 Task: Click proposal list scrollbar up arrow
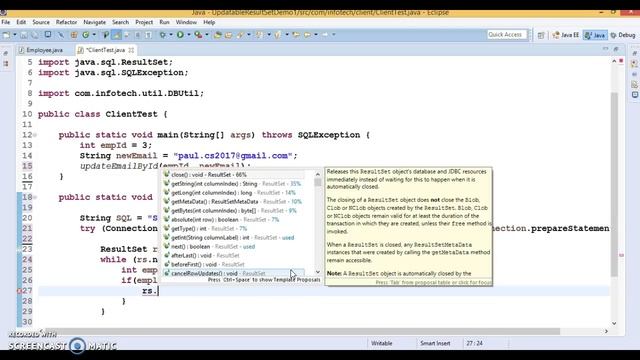click(318, 174)
